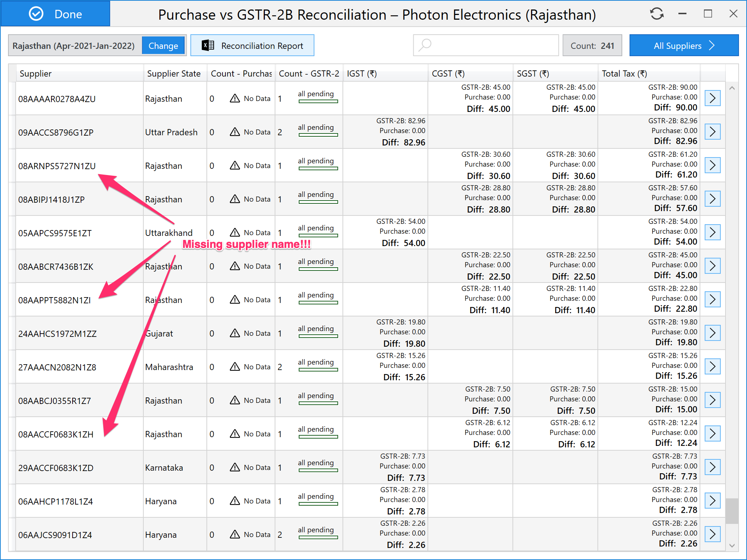747x560 pixels.
Task: Open details arrow for 05AAPCS9575E1ZT
Action: point(712,232)
